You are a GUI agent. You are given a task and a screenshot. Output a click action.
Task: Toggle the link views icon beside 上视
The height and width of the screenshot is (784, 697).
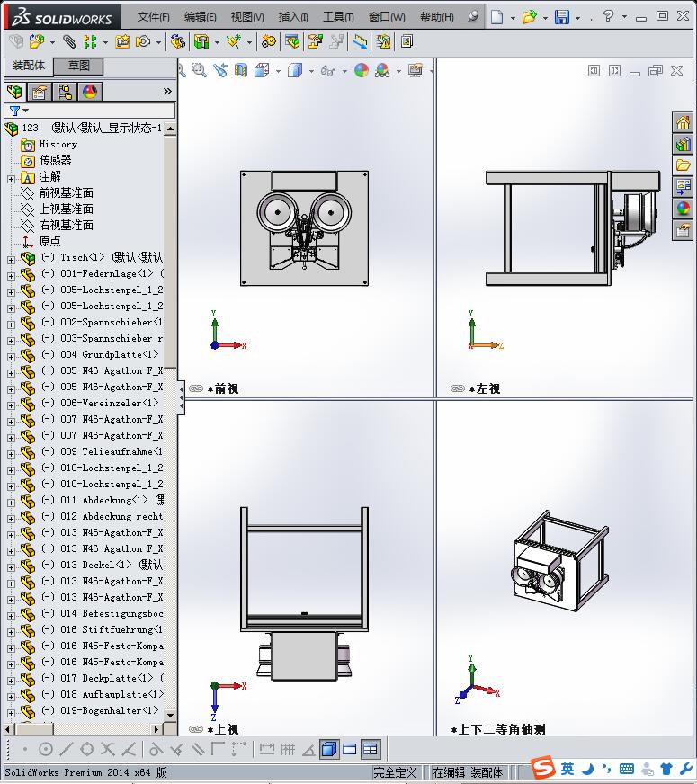tap(196, 729)
